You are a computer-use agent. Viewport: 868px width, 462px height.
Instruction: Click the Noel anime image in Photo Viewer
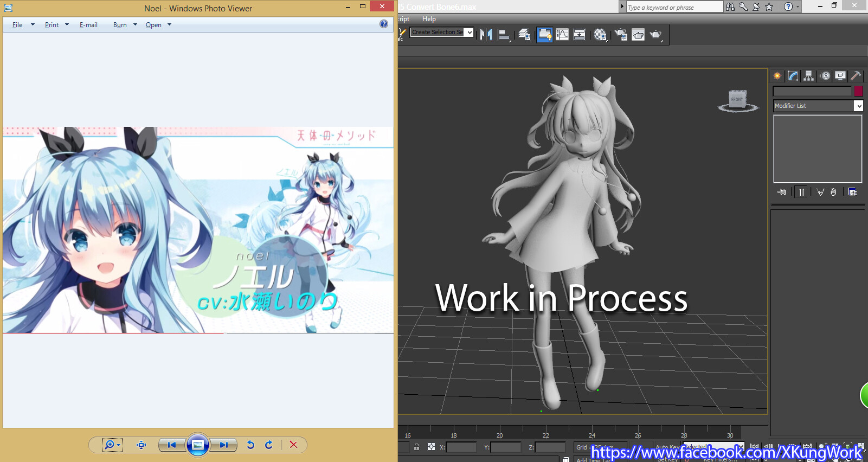pos(198,230)
